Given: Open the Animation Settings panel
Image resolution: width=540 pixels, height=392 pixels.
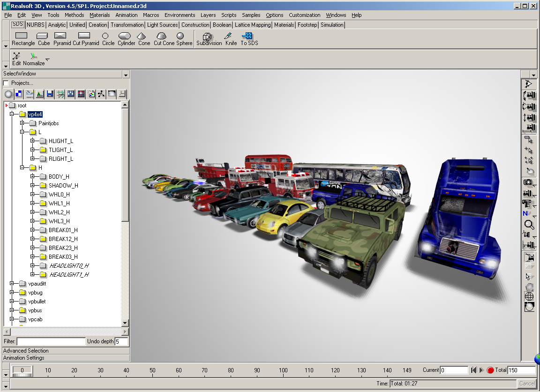Looking at the screenshot, I should [x=24, y=358].
